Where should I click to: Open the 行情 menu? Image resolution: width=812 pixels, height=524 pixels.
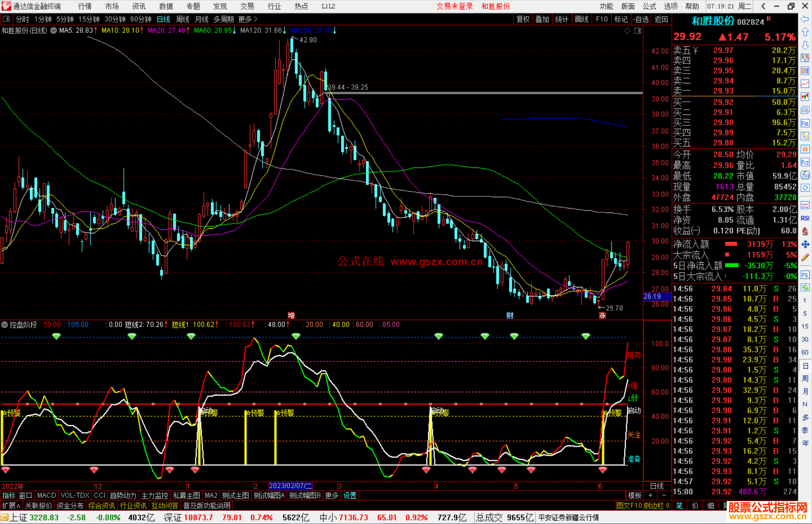tap(85, 6)
